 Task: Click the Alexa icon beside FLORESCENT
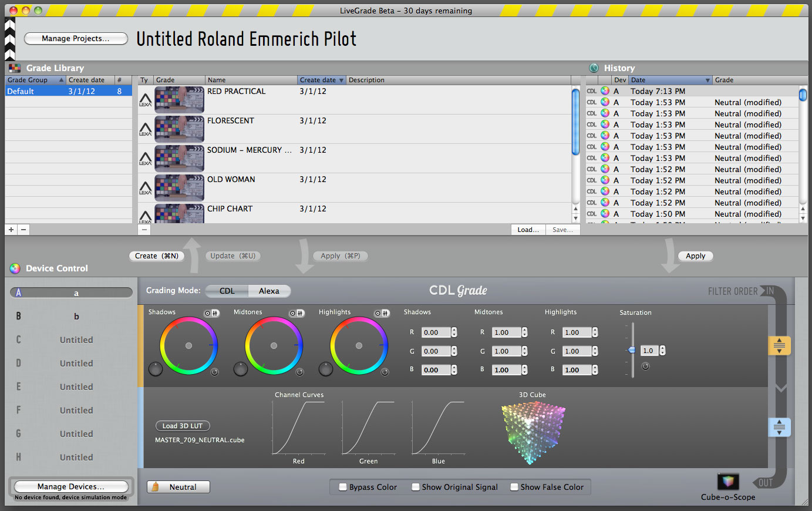[146, 129]
